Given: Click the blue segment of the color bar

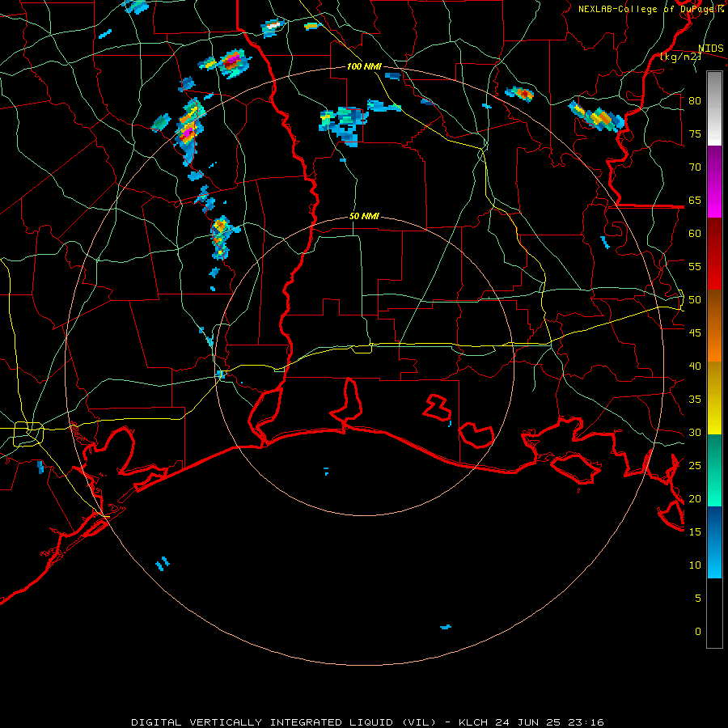Looking at the screenshot, I should pos(714,542).
